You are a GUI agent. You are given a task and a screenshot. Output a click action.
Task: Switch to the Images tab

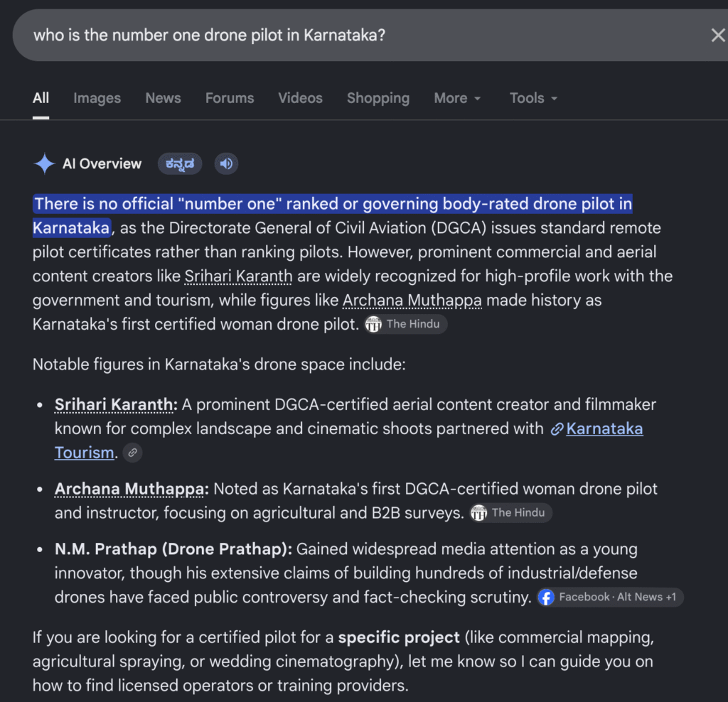[97, 98]
